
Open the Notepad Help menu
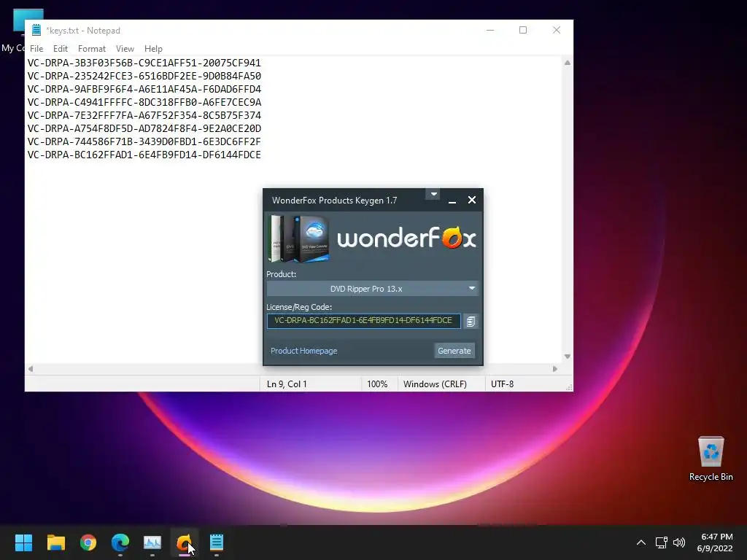pyautogui.click(x=153, y=49)
